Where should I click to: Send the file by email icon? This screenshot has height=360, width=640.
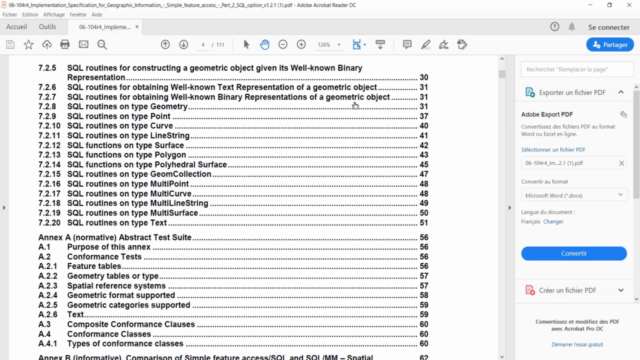tap(84, 44)
